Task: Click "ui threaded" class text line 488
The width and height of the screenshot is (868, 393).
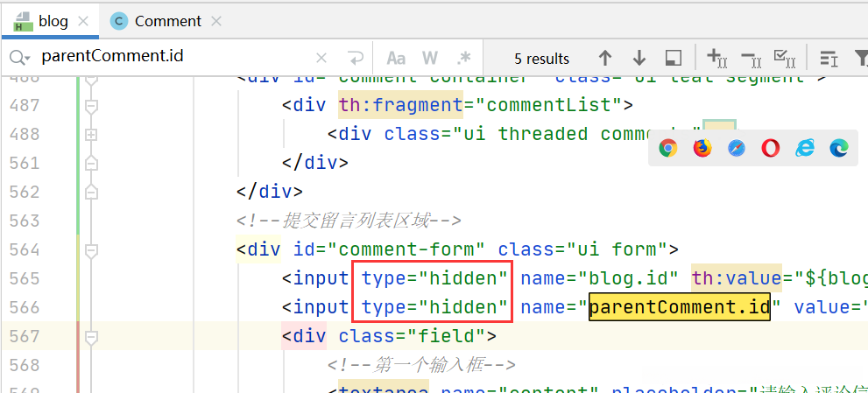Action: point(525,134)
